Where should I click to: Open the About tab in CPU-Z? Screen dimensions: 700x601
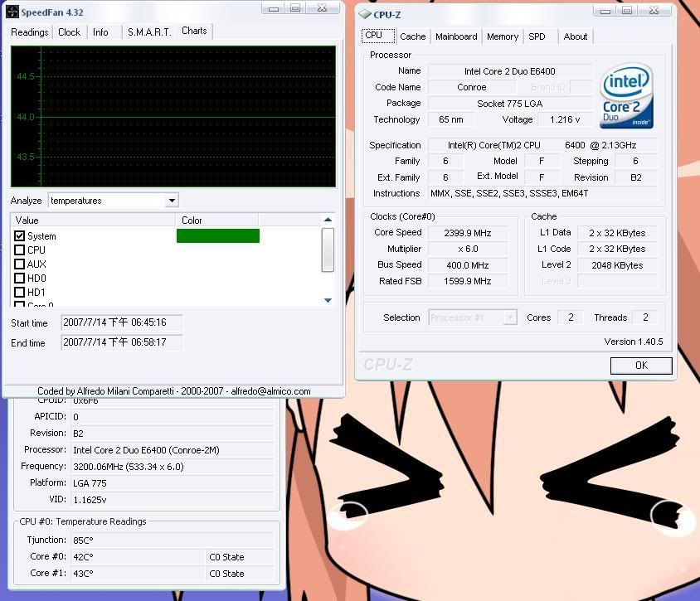(576, 36)
